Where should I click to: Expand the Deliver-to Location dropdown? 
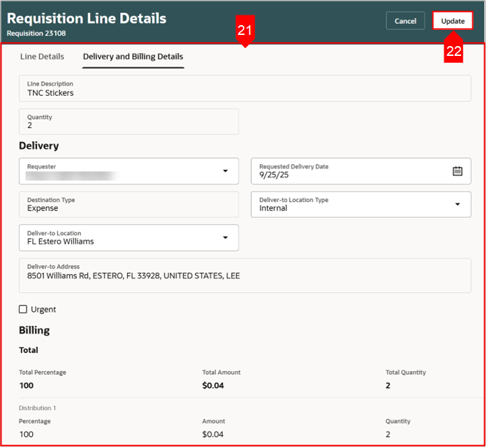click(225, 238)
